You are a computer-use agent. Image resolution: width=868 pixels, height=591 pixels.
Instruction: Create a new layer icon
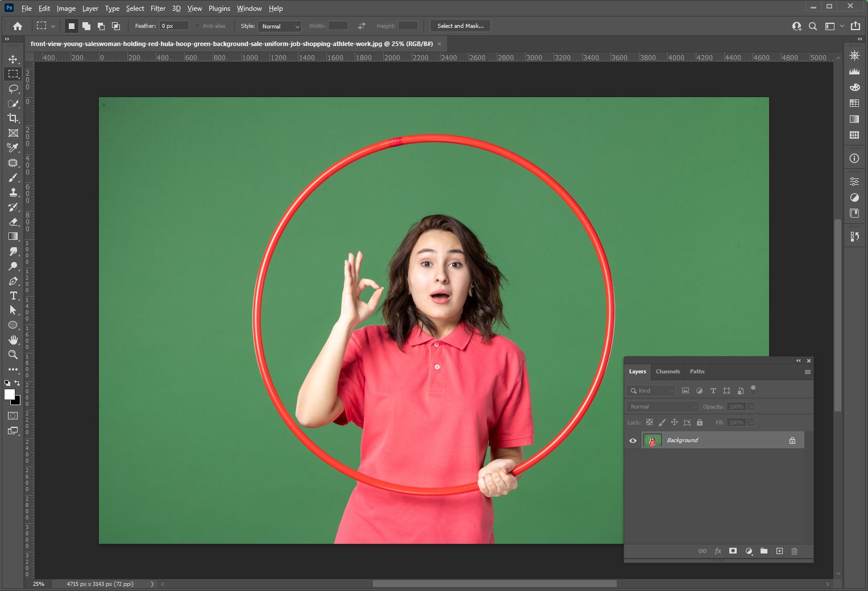pyautogui.click(x=779, y=551)
